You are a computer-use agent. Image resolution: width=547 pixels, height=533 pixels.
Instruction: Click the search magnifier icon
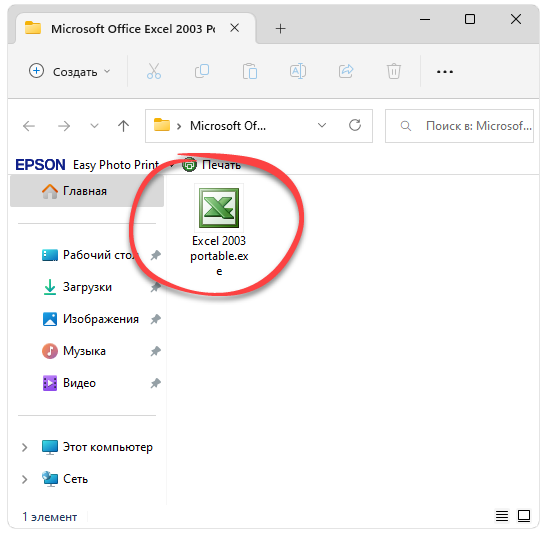click(x=405, y=126)
